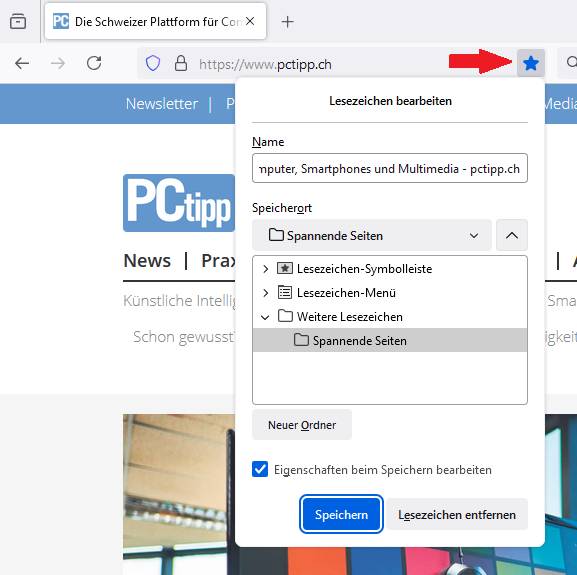Open a new tab with the plus icon
Image resolution: width=577 pixels, height=575 pixels.
tap(287, 22)
